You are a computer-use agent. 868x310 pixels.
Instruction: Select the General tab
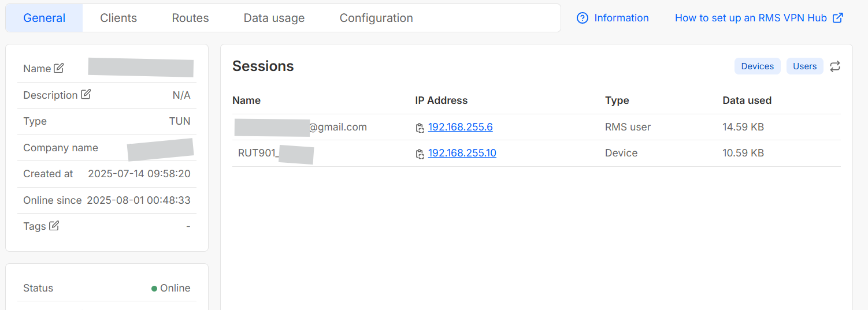tap(44, 18)
